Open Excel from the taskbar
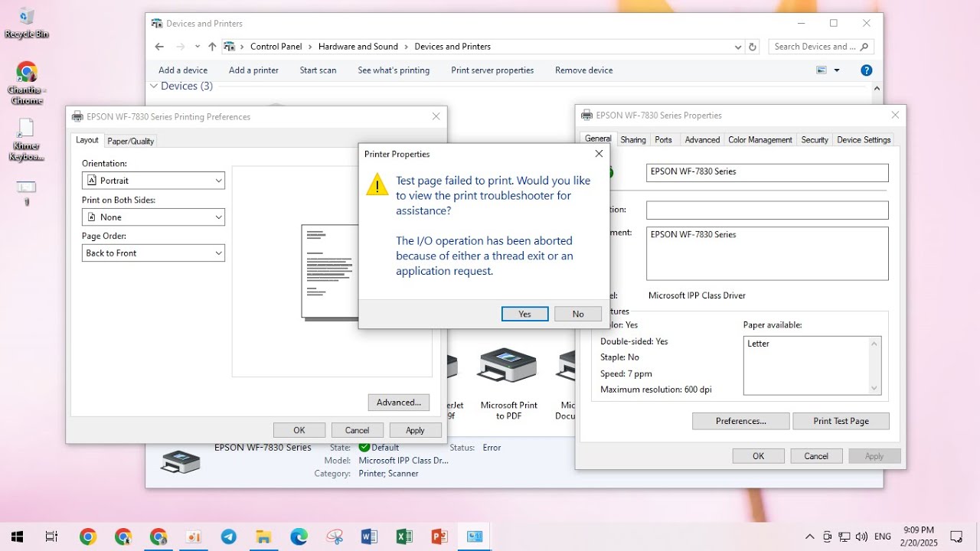 [x=404, y=536]
